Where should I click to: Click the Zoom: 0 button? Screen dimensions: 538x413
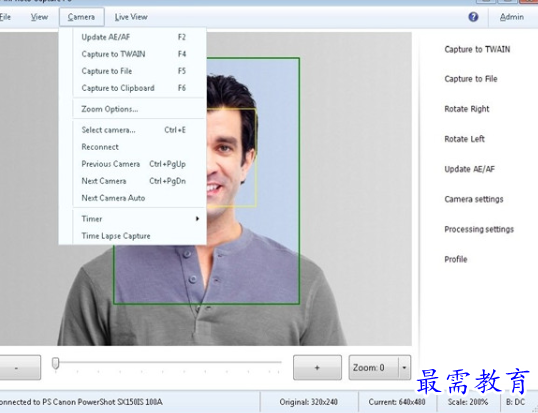[373, 368]
